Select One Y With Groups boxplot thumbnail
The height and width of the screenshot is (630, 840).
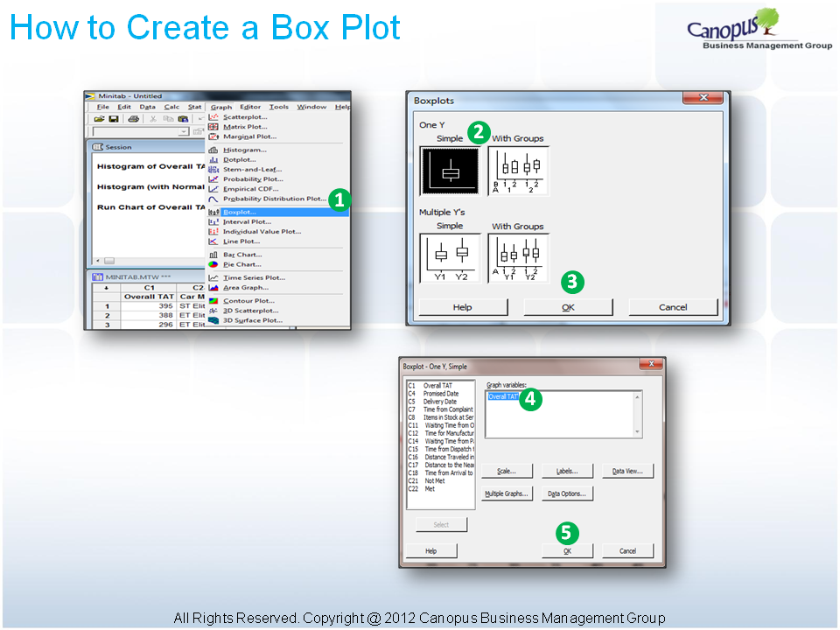pyautogui.click(x=518, y=171)
